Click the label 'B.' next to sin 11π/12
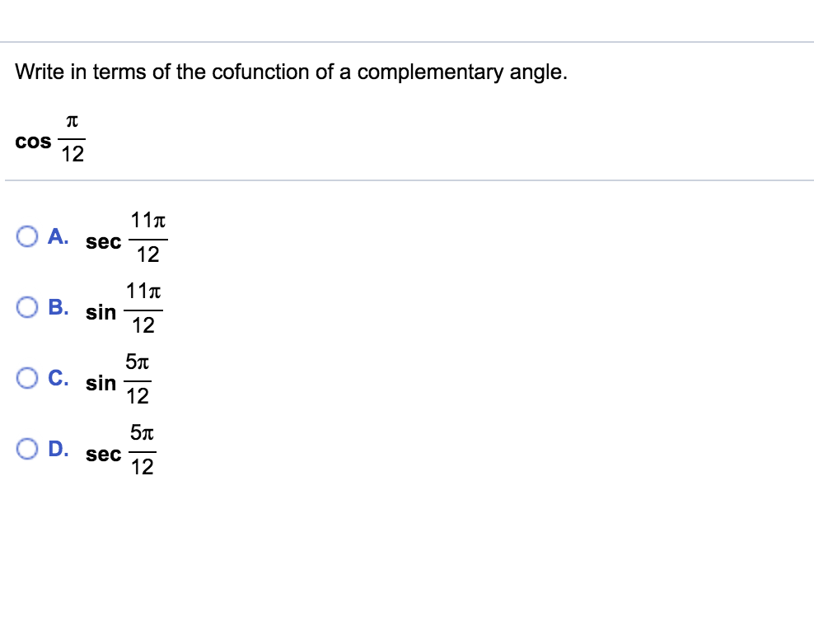 coord(57,307)
